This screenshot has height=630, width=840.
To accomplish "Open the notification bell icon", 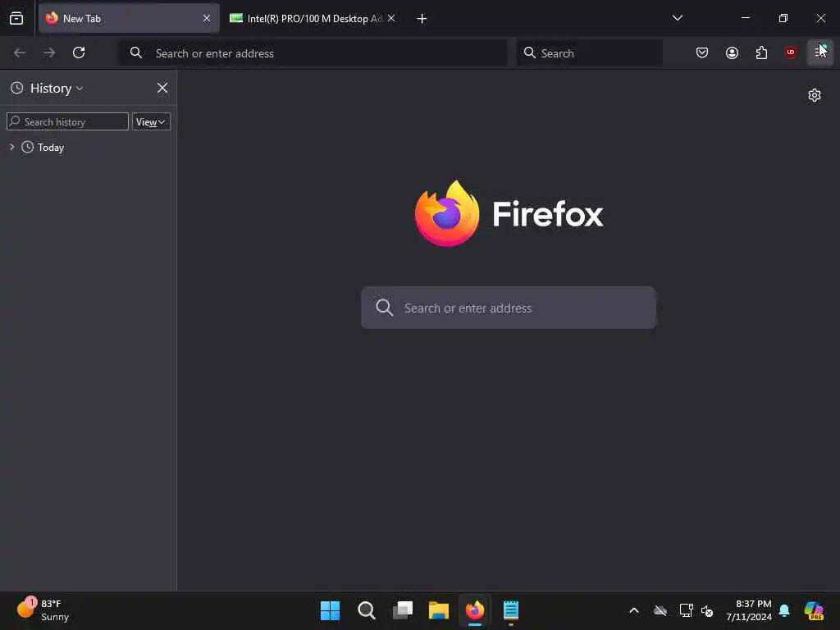I will pos(784,610).
